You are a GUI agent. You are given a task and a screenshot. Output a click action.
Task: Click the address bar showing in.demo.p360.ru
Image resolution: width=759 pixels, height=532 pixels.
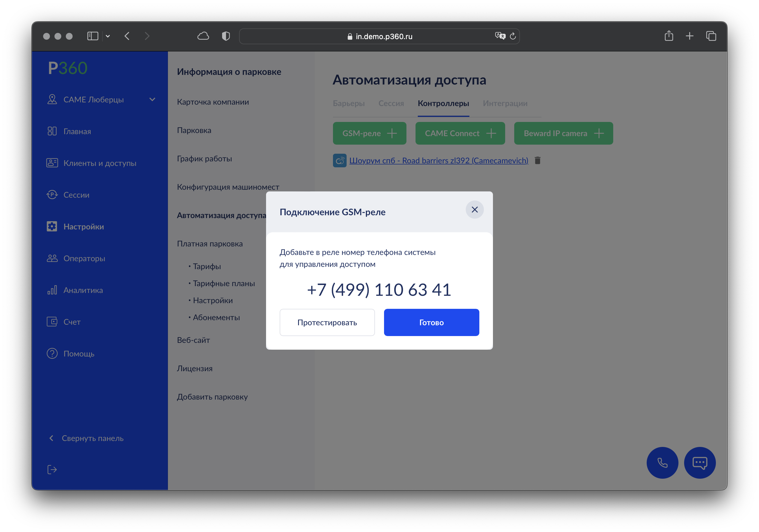click(379, 36)
